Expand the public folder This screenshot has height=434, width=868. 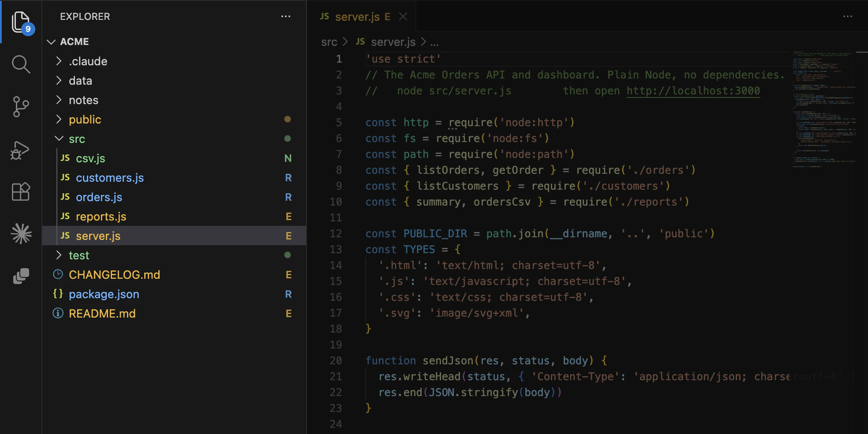tap(59, 119)
